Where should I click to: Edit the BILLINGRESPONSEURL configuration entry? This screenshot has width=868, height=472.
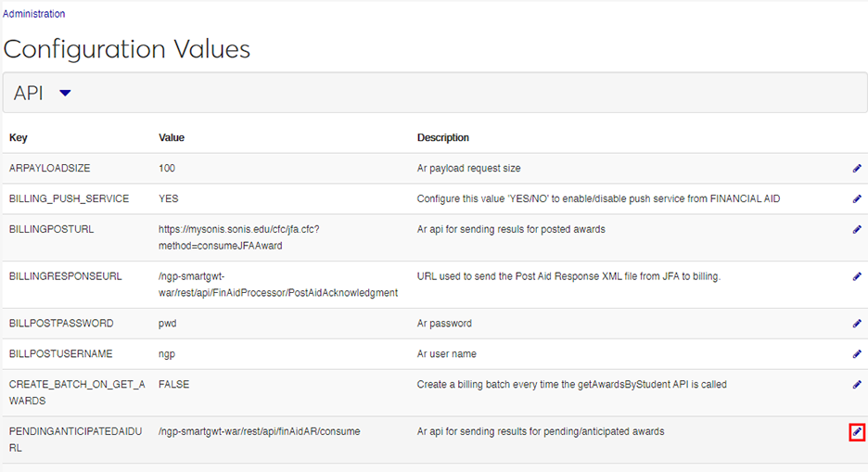pos(857,276)
